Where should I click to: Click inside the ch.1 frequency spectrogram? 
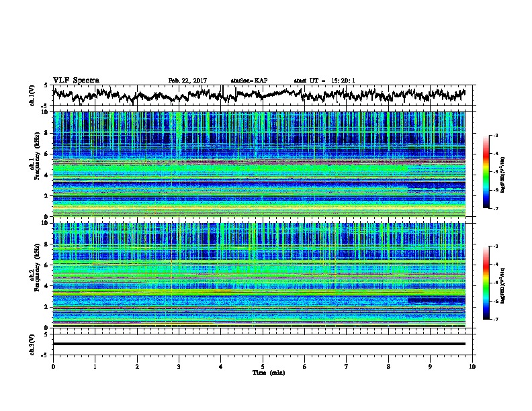(259, 164)
